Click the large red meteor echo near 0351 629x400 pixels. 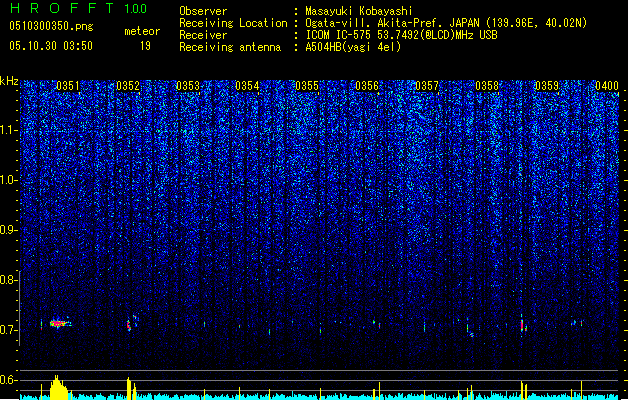[x=60, y=323]
